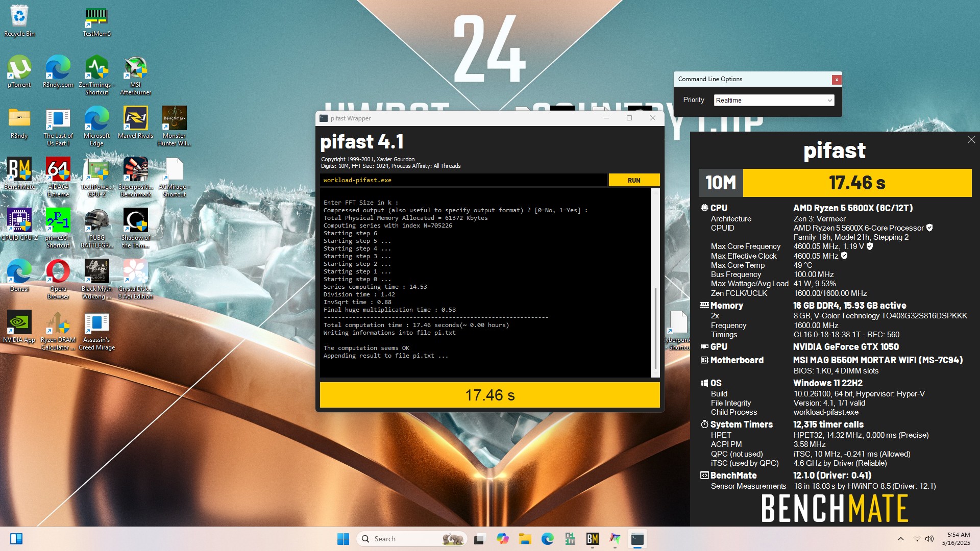Open the R3ndy folder on the desktop

click(19, 122)
